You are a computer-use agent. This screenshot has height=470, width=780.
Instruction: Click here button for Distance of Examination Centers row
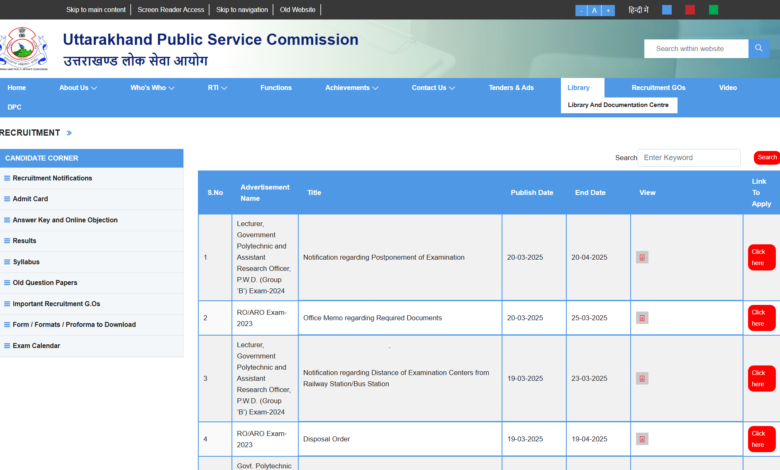point(761,378)
